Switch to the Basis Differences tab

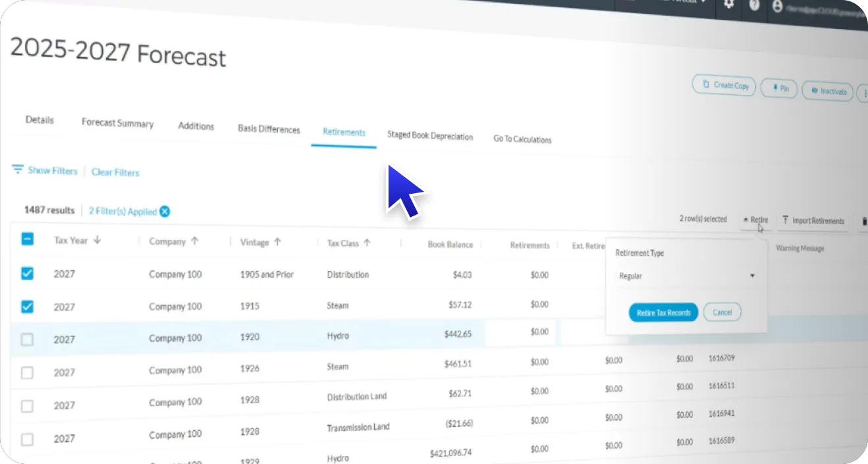coord(269,129)
